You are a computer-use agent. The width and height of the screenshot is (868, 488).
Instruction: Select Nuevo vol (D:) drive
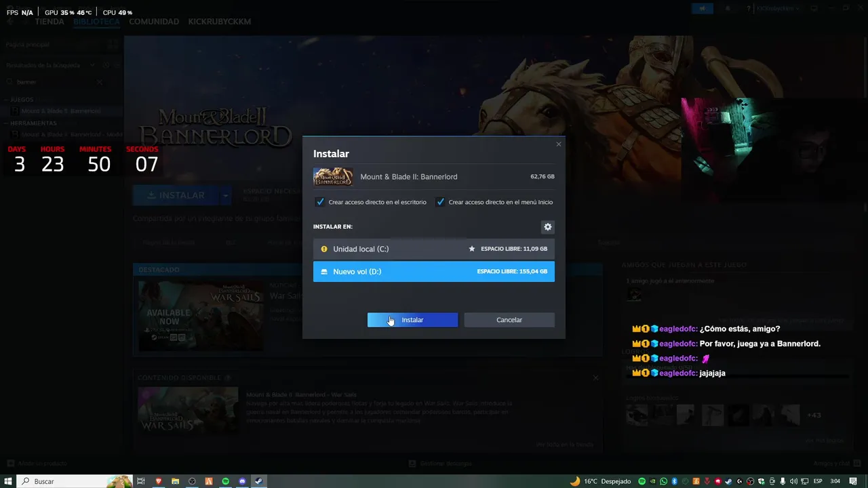434,272
